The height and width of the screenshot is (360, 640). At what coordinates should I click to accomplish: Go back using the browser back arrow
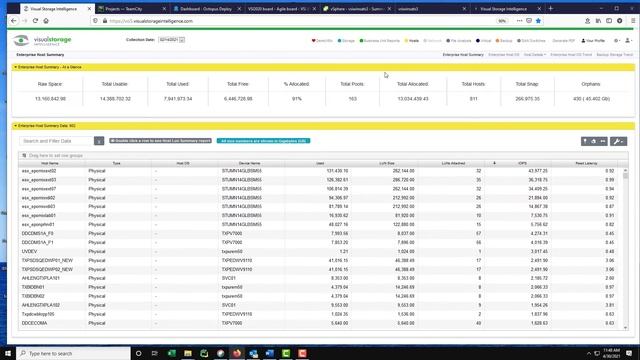14,21
